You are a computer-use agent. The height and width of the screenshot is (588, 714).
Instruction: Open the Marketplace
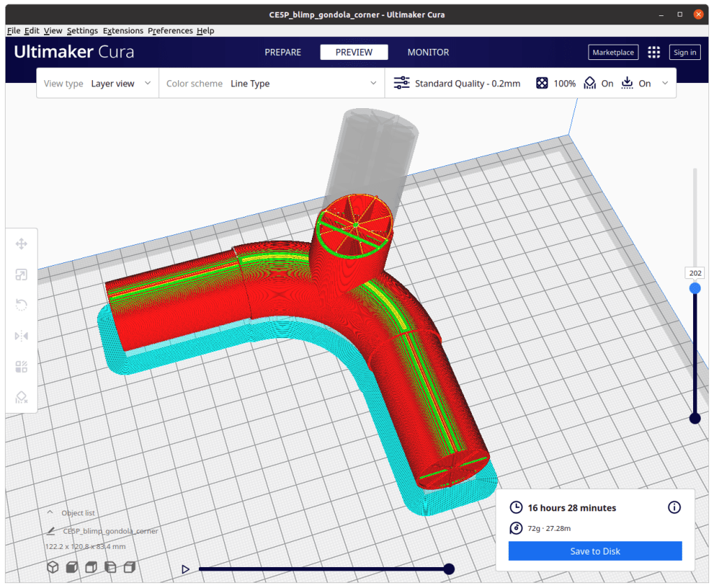pos(613,52)
